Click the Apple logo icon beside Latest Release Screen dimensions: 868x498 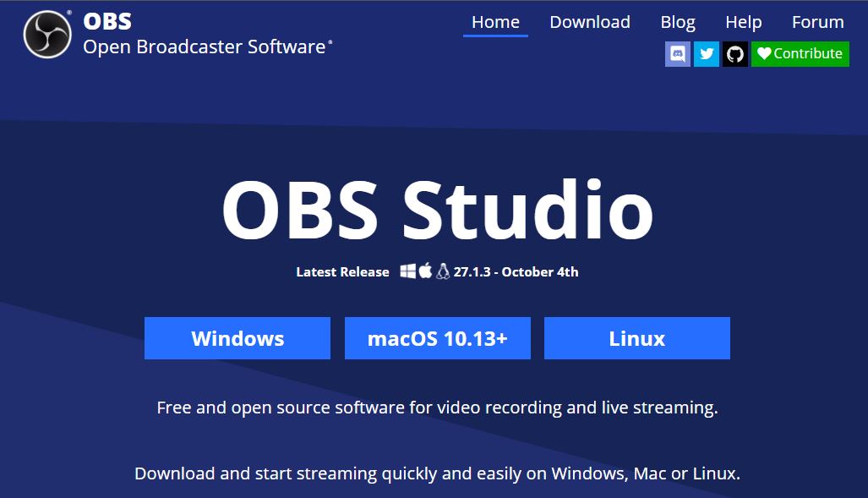point(425,271)
